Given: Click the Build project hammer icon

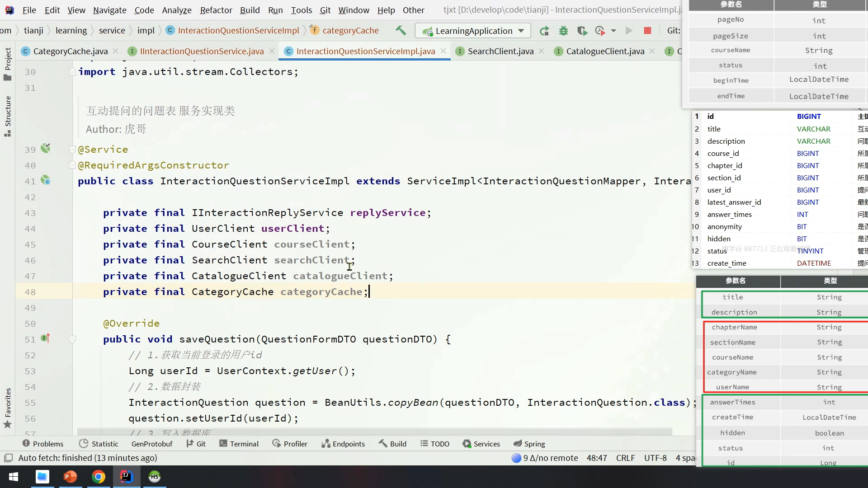Looking at the screenshot, I should (x=401, y=30).
